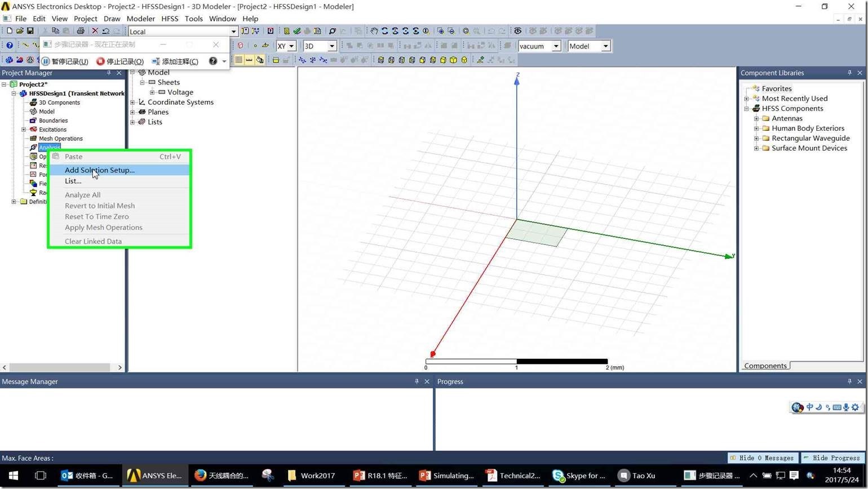Choose Add Solution Setup from context menu
Screen dimensions: 868x489
pyautogui.click(x=119, y=170)
